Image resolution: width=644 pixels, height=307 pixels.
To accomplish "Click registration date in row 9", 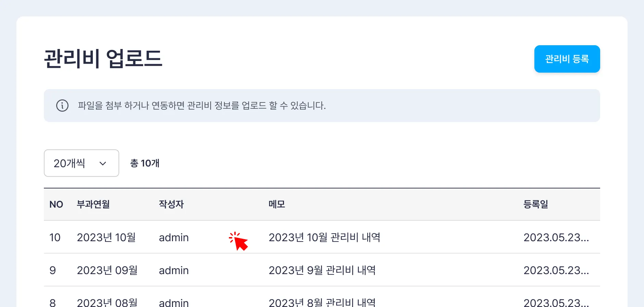I will [556, 270].
